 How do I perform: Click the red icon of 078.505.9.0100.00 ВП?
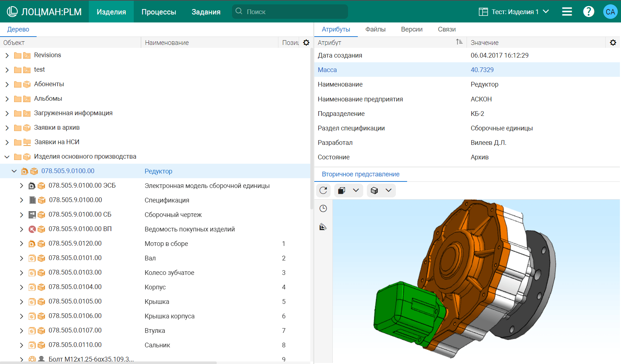click(32, 229)
